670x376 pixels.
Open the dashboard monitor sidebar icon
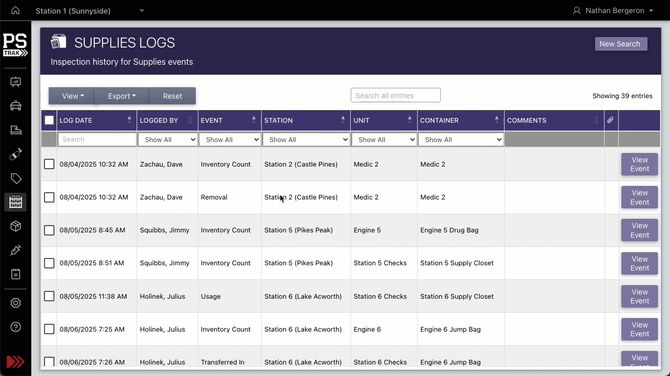[x=16, y=82]
